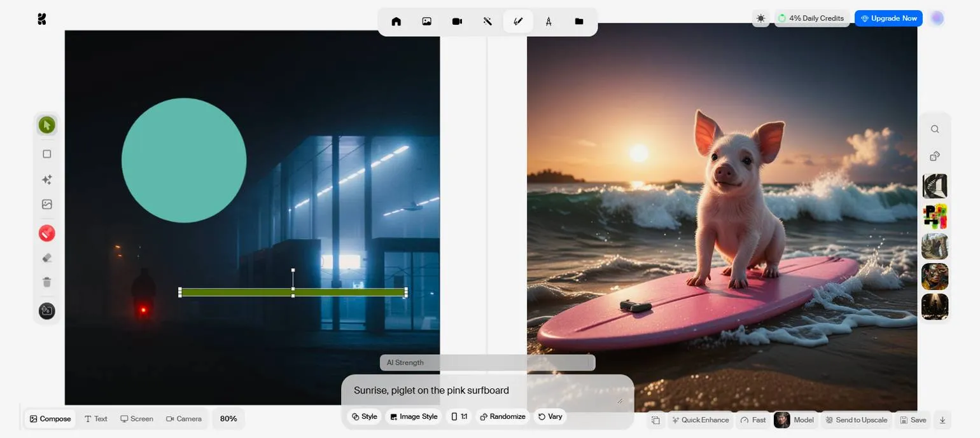Select the pointer selection tool
The width and height of the screenshot is (980, 438).
tap(46, 125)
